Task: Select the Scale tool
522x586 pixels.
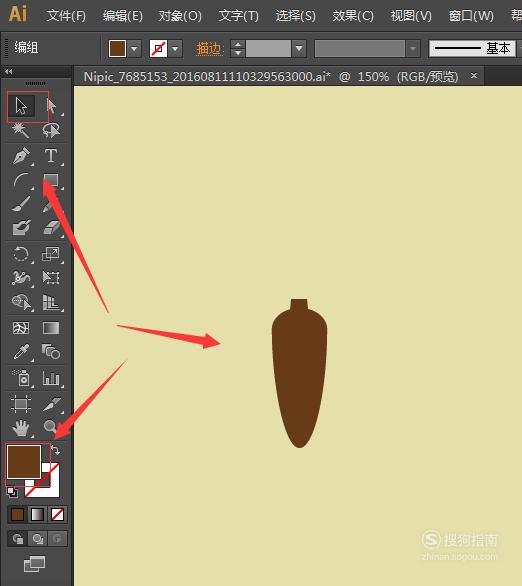Action: [51, 254]
